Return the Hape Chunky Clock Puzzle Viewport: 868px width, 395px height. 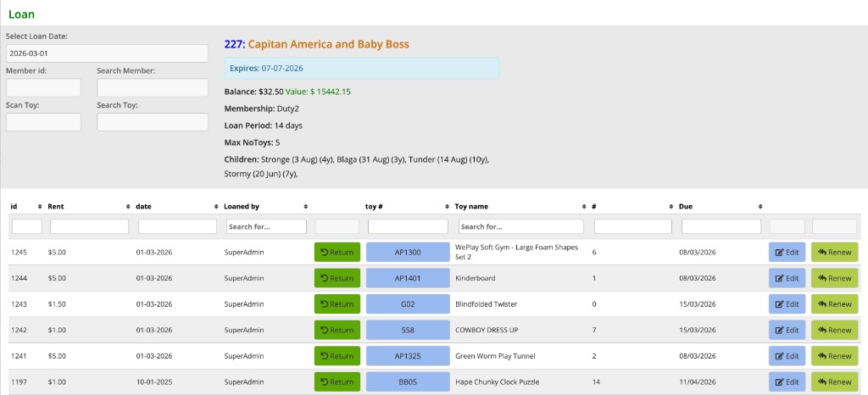[x=337, y=381]
